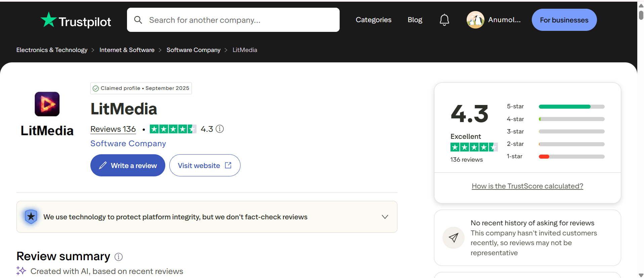This screenshot has width=644, height=278.
Task: Focus the search for another company field
Action: (x=233, y=20)
